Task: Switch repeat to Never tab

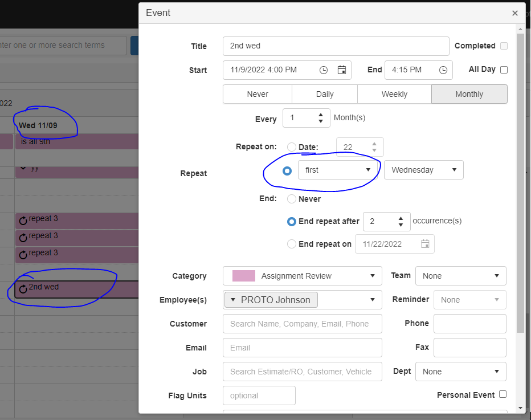Action: pos(258,94)
